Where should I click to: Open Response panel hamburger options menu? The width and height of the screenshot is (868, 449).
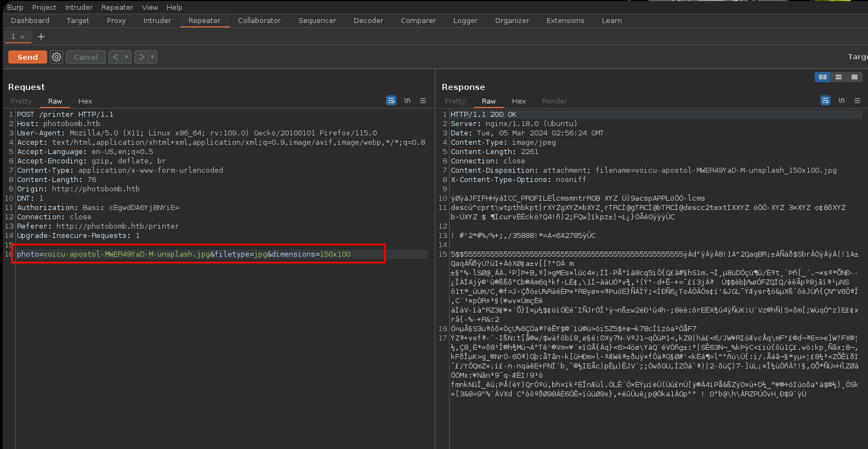pyautogui.click(x=857, y=101)
